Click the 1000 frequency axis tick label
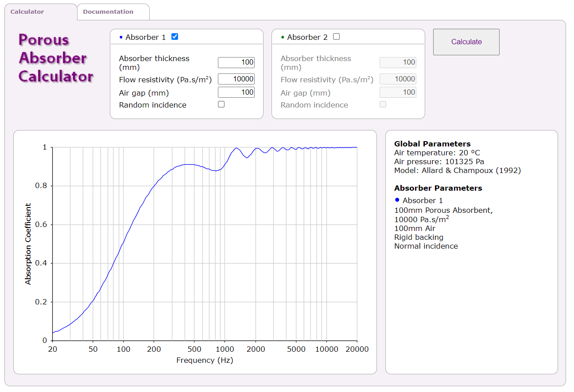Image resolution: width=574 pixels, height=392 pixels. (x=225, y=349)
